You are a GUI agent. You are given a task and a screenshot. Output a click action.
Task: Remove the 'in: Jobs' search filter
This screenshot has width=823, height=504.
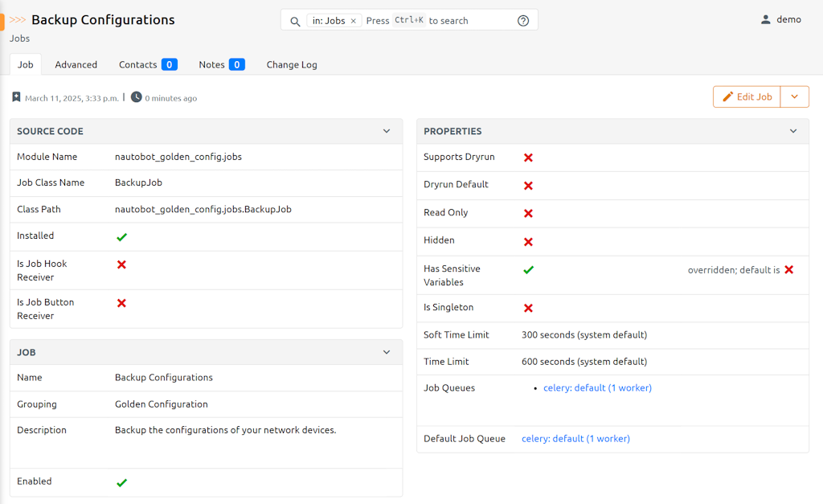click(353, 21)
